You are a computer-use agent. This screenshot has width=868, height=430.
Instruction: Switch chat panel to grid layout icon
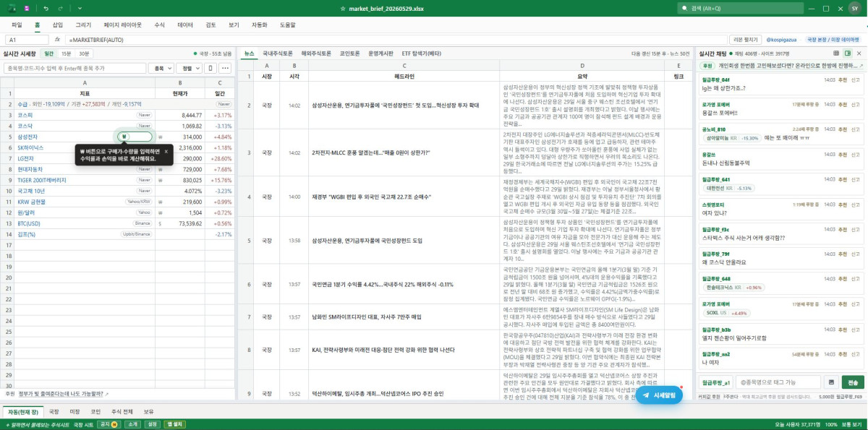pyautogui.click(x=836, y=53)
